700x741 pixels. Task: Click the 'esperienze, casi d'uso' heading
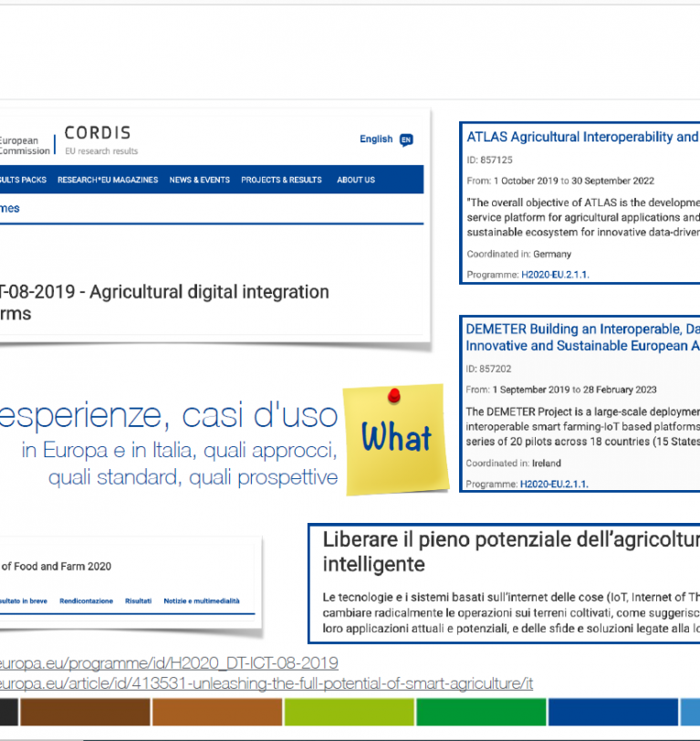coord(169,415)
